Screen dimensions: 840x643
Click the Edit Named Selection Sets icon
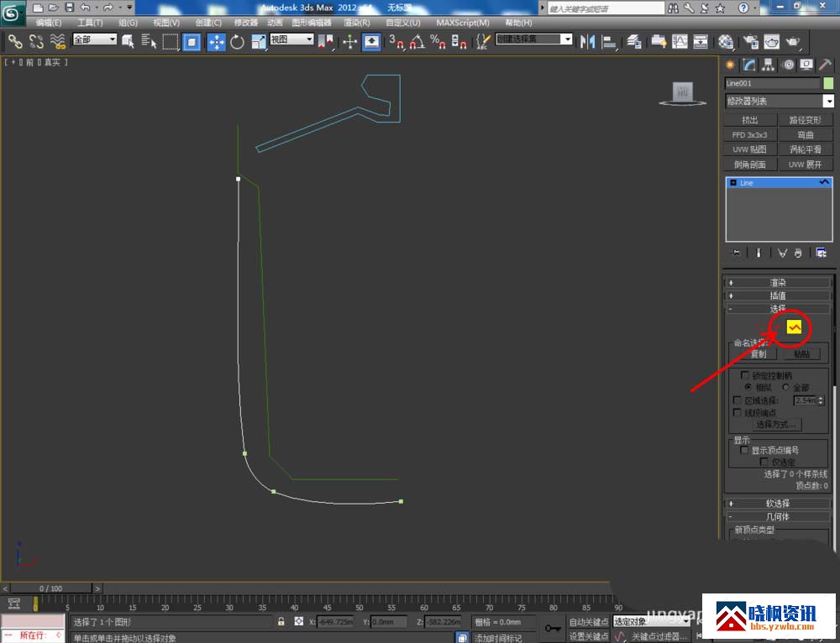pos(483,41)
